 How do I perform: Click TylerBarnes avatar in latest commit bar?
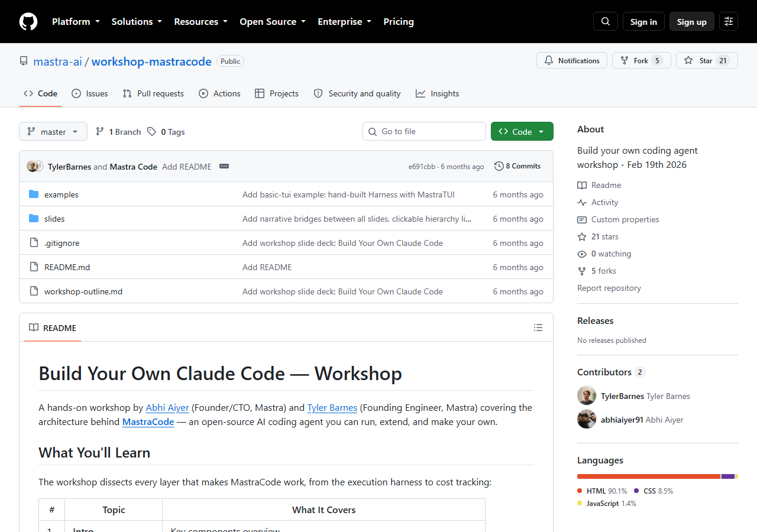(32, 166)
